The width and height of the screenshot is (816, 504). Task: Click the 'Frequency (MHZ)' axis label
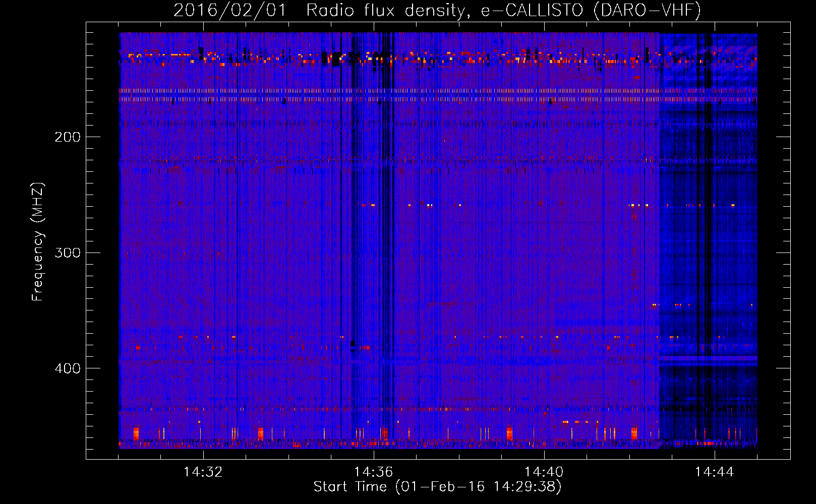(x=38, y=242)
